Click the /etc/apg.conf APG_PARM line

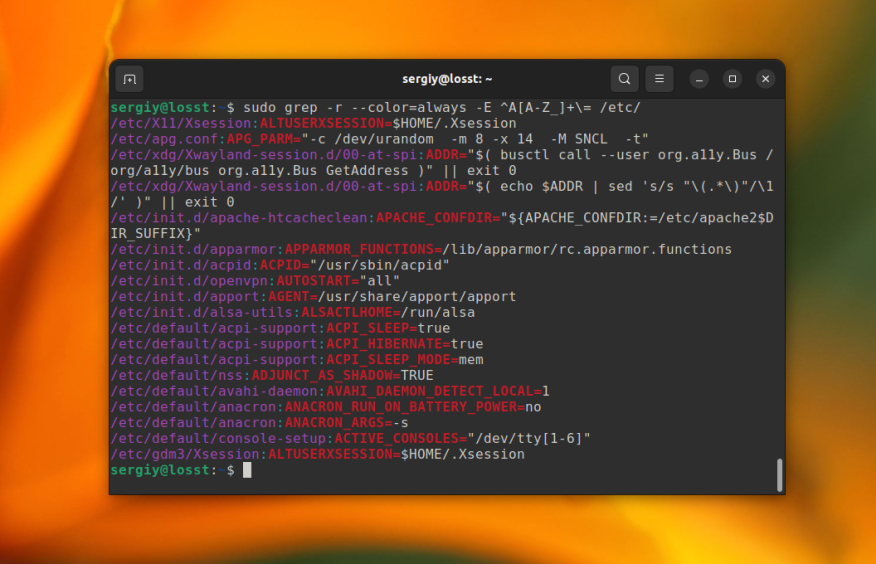(379, 138)
